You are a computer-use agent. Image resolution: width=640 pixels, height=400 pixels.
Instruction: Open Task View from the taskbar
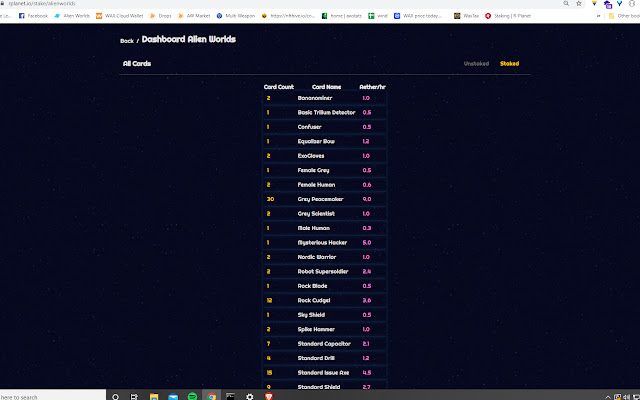click(x=134, y=397)
